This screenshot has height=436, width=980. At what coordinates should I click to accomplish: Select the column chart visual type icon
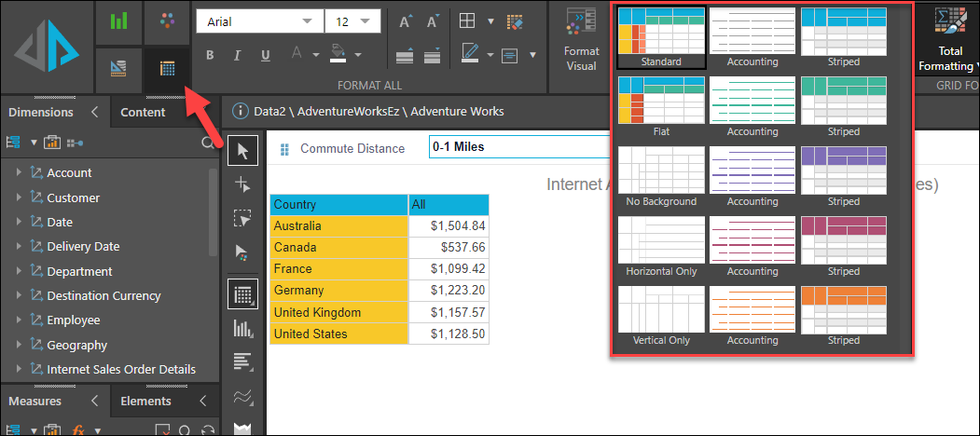(242, 328)
